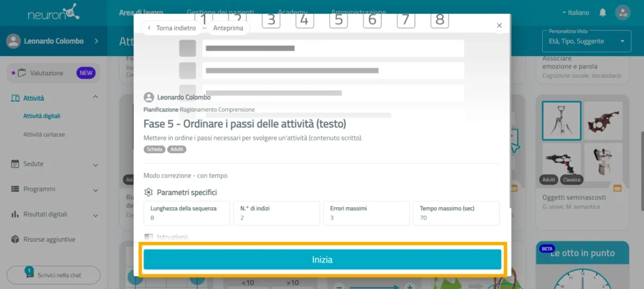This screenshot has width=644, height=289.
Task: Open the Oggetti seminascosti activity card
Action: [x=582, y=162]
